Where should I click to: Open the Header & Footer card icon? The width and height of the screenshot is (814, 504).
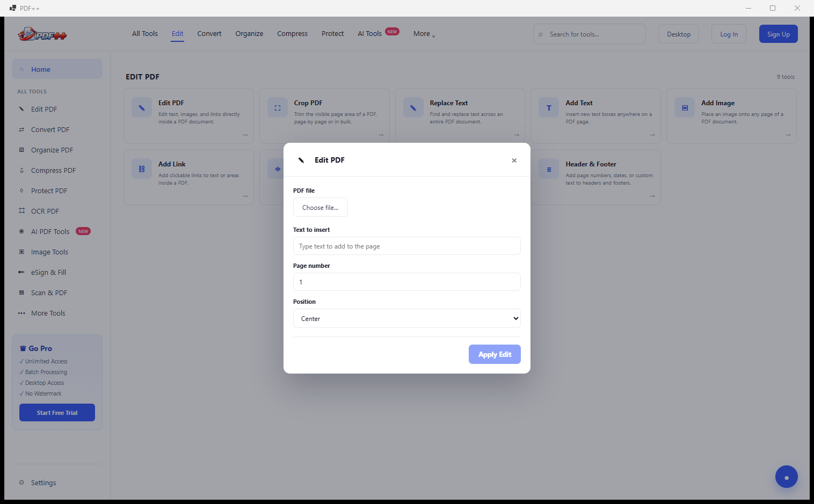pyautogui.click(x=549, y=169)
